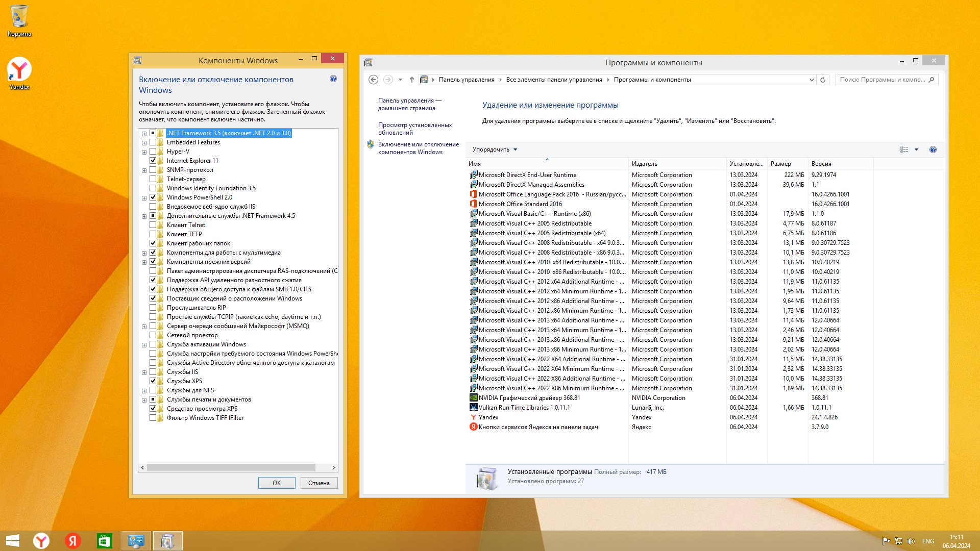Refresh the Programs and Features list
The width and height of the screenshot is (980, 551).
pyautogui.click(x=823, y=80)
